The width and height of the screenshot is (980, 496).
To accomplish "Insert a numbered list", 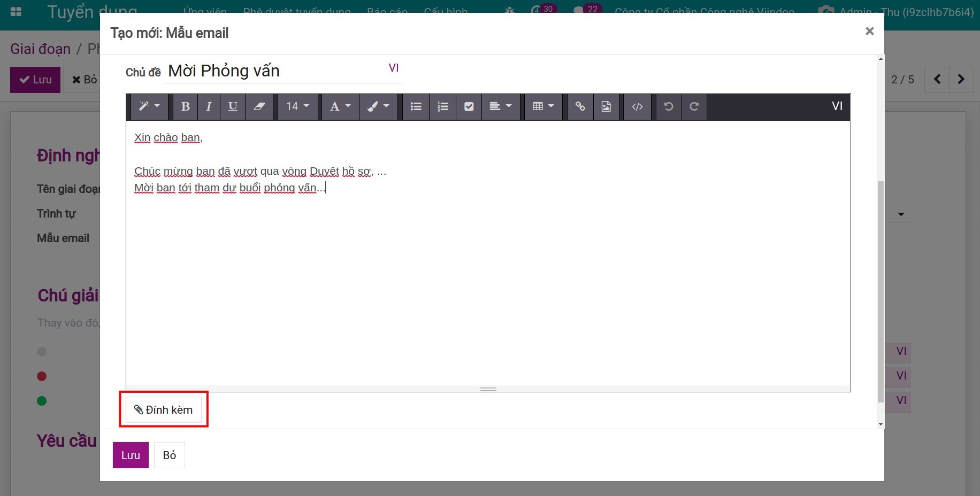I will tap(442, 106).
